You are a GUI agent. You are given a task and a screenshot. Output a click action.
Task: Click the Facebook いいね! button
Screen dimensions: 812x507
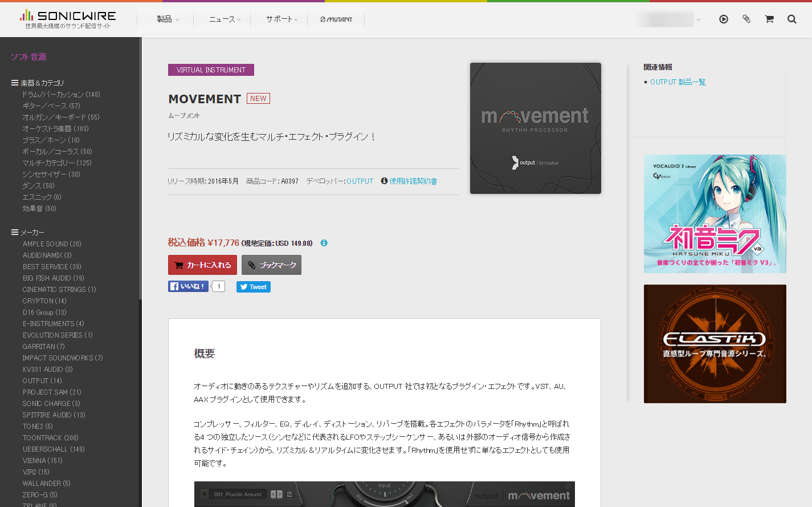coord(189,286)
